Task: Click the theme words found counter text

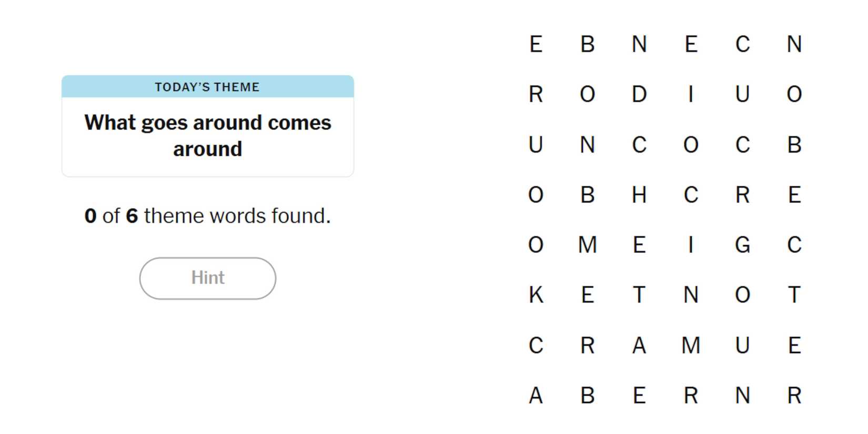Action: pyautogui.click(x=207, y=216)
